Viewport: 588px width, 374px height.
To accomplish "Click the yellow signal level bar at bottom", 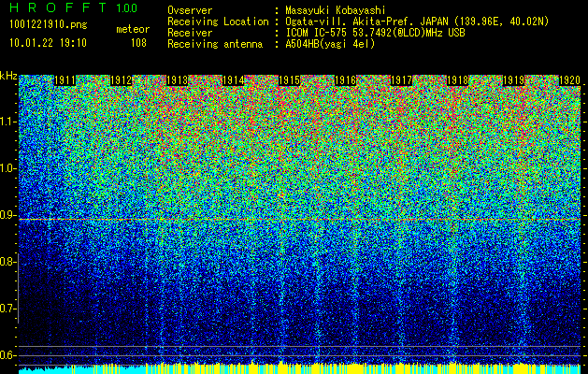I will (x=299, y=367).
